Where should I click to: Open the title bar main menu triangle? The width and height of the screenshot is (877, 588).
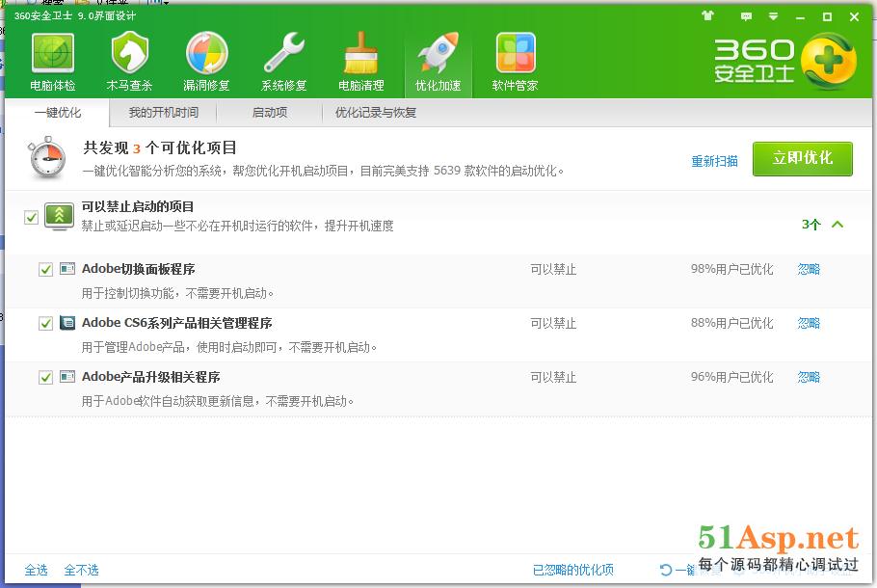tap(773, 16)
